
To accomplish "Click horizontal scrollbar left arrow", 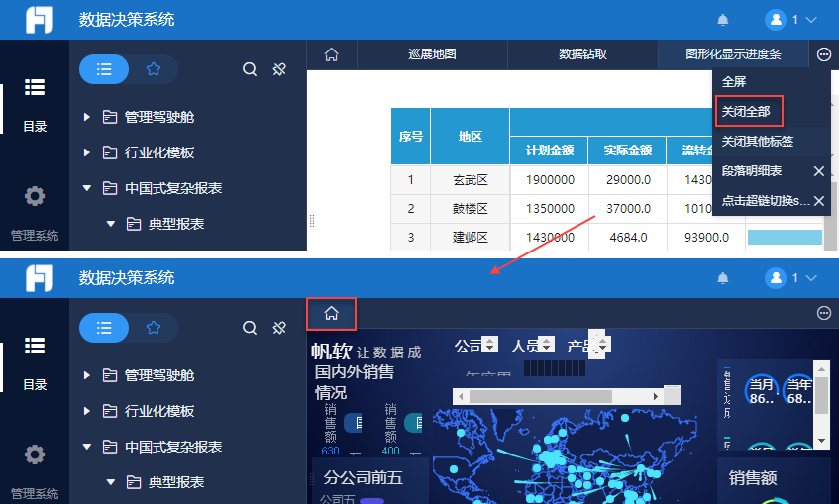I will tap(461, 396).
